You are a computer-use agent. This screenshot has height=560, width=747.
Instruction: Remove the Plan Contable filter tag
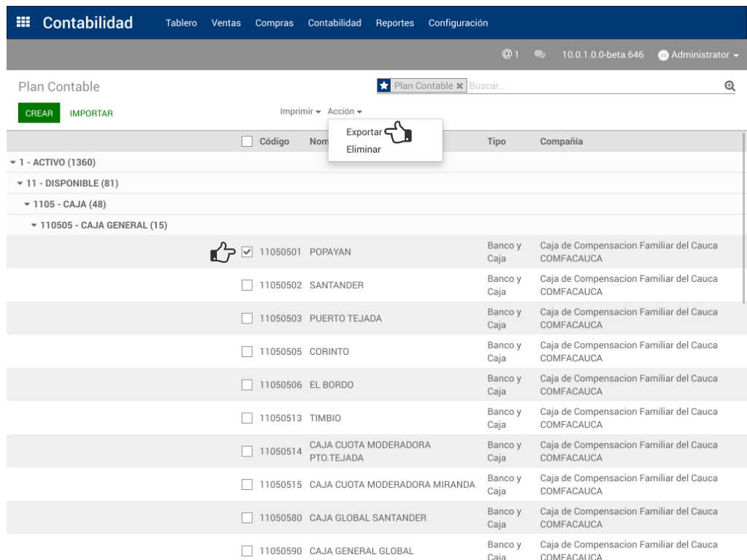point(459,86)
